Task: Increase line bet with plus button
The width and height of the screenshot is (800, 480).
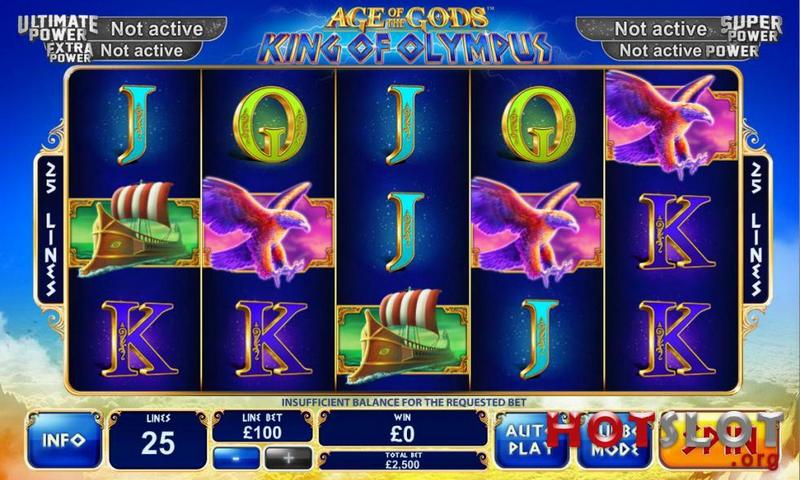Action: tap(288, 457)
